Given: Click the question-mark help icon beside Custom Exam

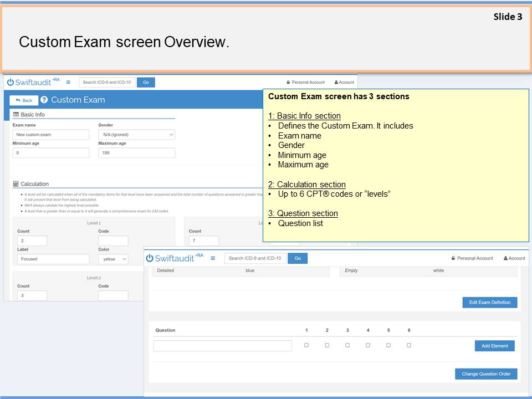Looking at the screenshot, I should pos(44,100).
